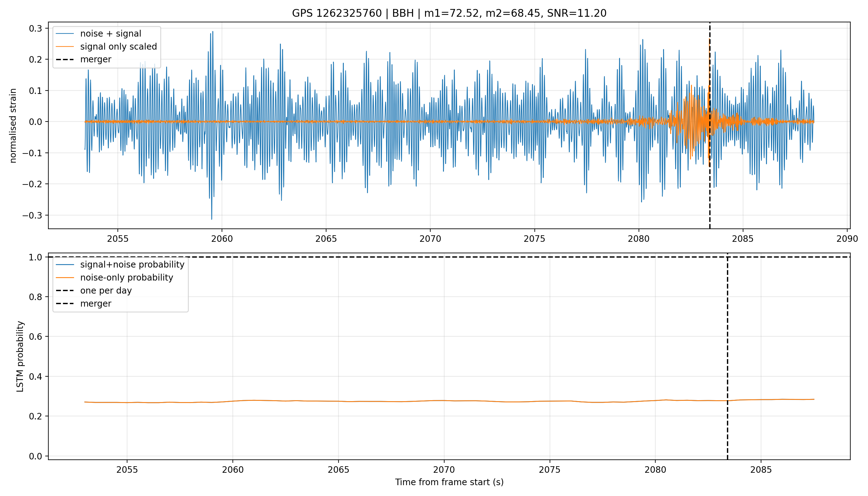Viewport: 868px width, 496px height.
Task: Select 'signal only scaled' legend entry
Action: pos(118,46)
